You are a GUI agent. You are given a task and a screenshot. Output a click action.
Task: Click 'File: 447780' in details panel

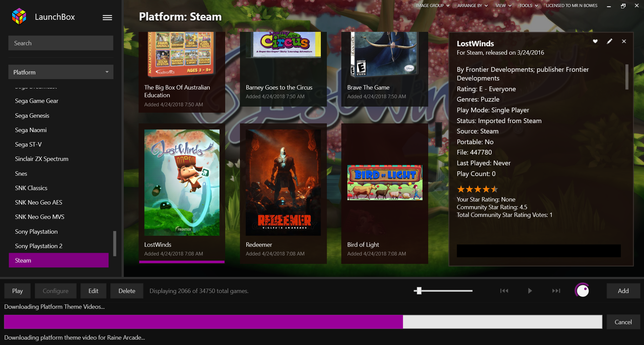click(x=474, y=152)
